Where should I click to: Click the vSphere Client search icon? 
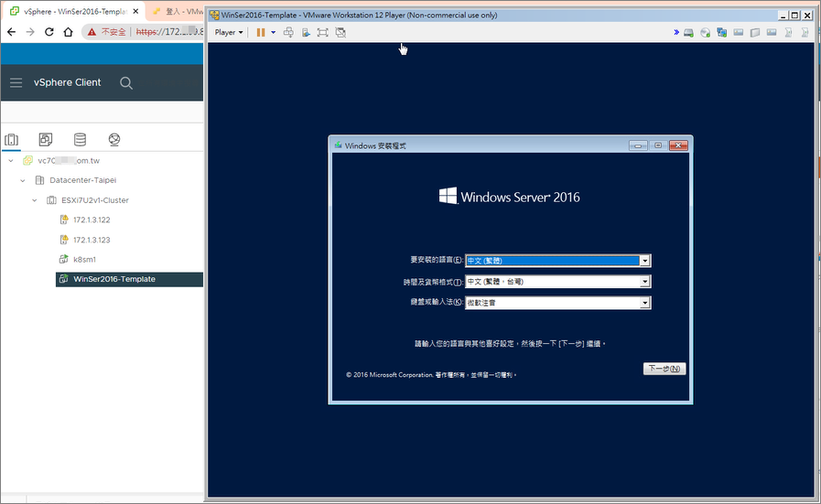click(126, 82)
